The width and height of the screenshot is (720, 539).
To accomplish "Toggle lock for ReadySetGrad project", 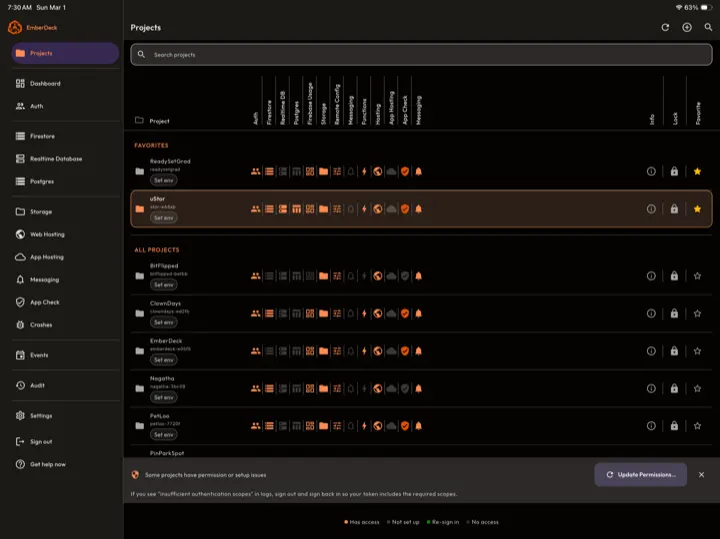I will pos(674,171).
